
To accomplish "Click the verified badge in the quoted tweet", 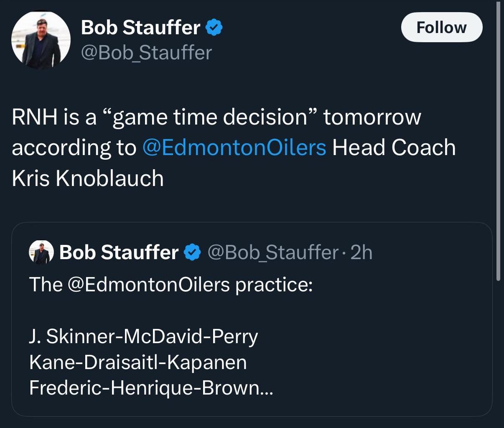I will tap(192, 252).
